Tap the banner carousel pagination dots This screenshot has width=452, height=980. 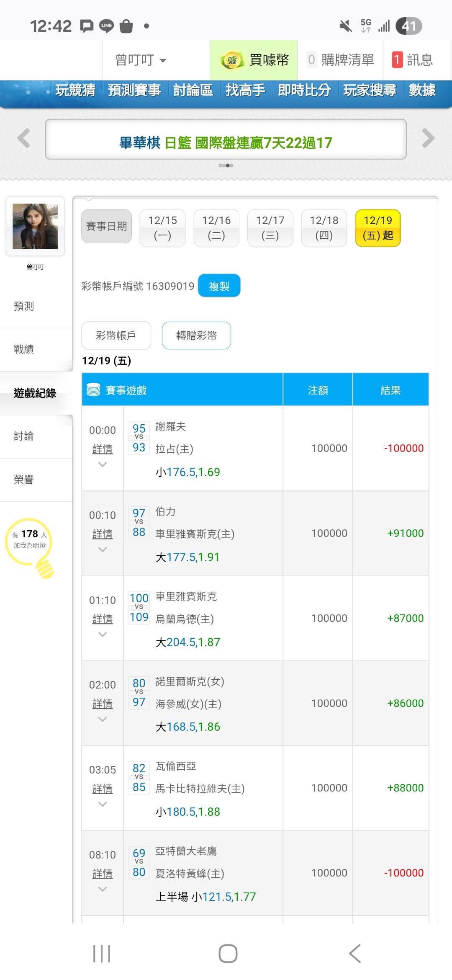[226, 165]
